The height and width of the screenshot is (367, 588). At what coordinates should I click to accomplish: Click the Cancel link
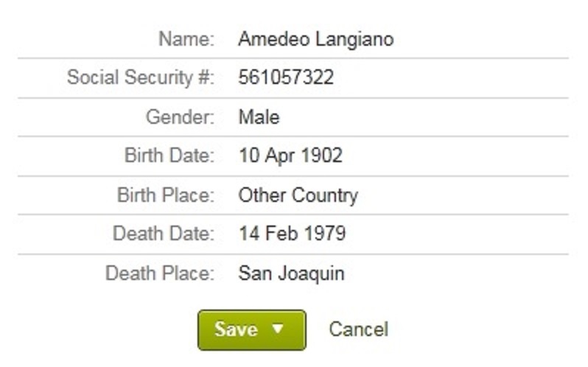358,329
